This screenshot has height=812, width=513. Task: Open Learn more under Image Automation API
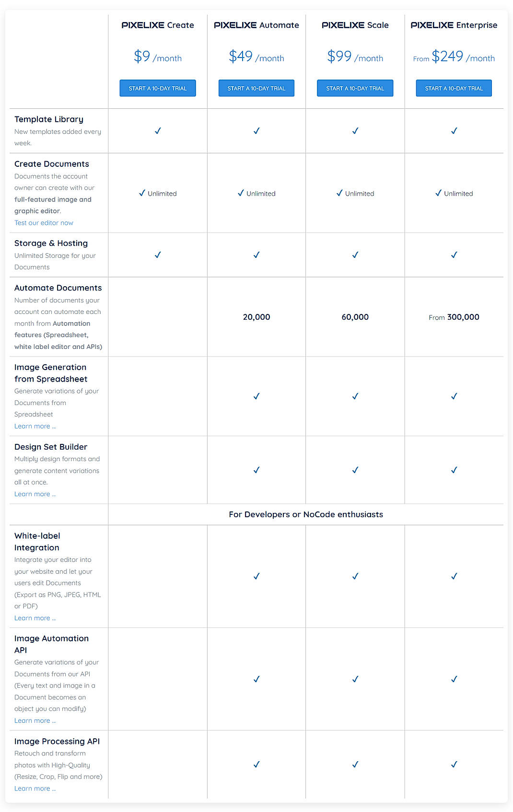pyautogui.click(x=35, y=720)
